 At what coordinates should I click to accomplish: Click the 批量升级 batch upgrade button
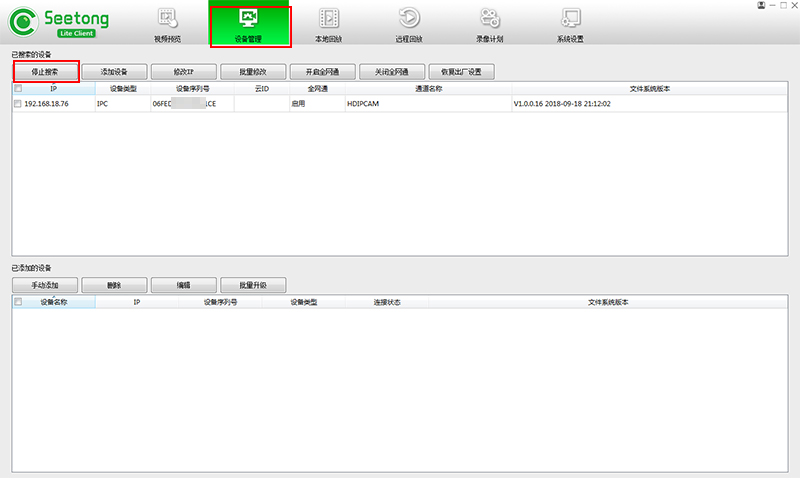point(254,285)
